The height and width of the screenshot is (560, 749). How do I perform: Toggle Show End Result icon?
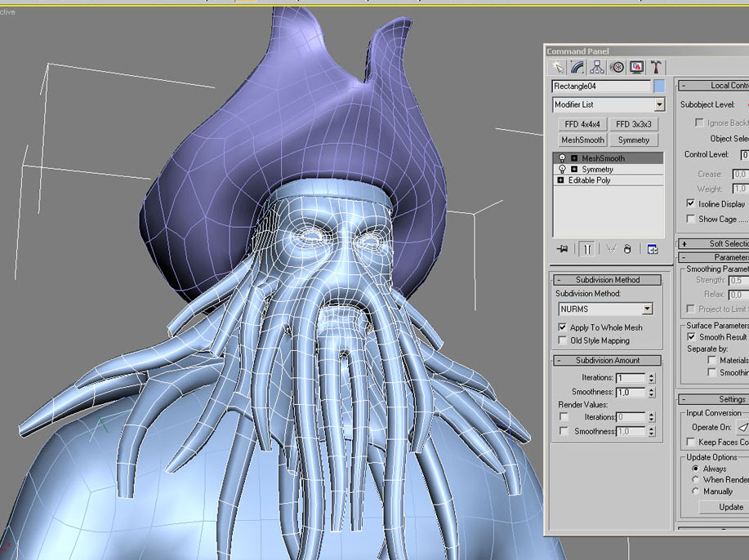tap(587, 249)
